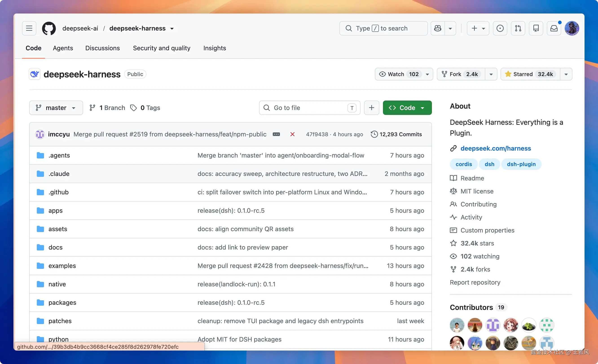
Task: Open Fork dropdown arrow
Action: [491, 74]
